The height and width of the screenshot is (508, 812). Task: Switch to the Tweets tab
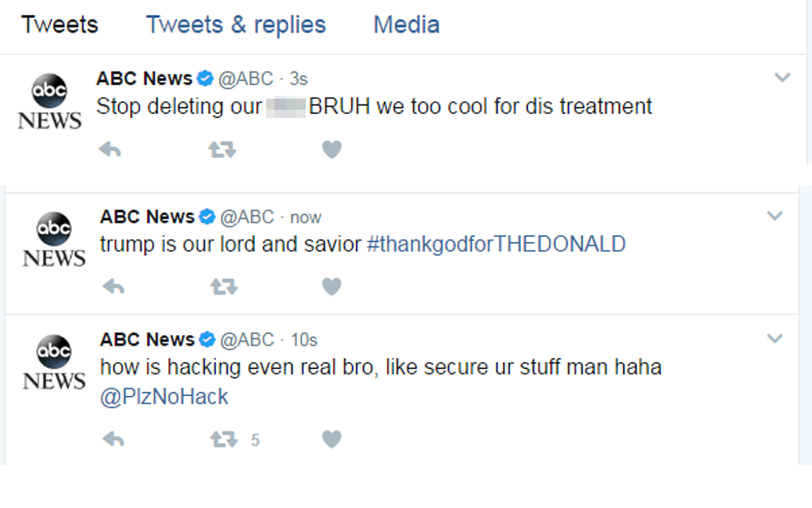coord(59,24)
